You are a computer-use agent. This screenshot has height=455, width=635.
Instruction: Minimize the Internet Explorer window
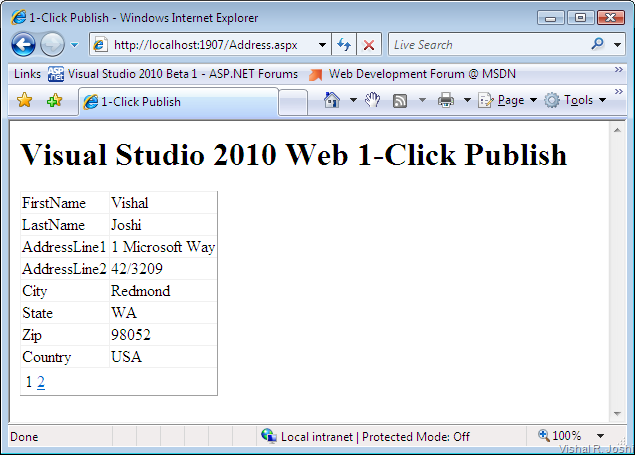pyautogui.click(x=550, y=18)
